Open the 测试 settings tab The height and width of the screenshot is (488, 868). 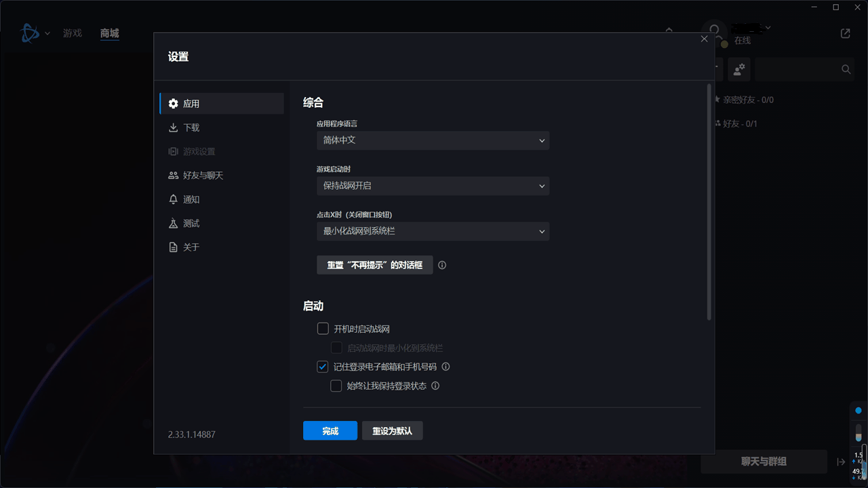[222, 223]
